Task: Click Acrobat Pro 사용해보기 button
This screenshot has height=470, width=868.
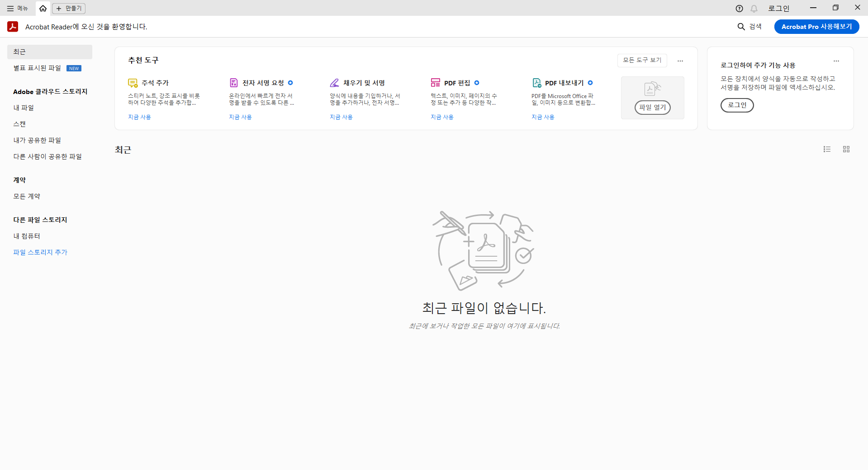Action: [816, 27]
